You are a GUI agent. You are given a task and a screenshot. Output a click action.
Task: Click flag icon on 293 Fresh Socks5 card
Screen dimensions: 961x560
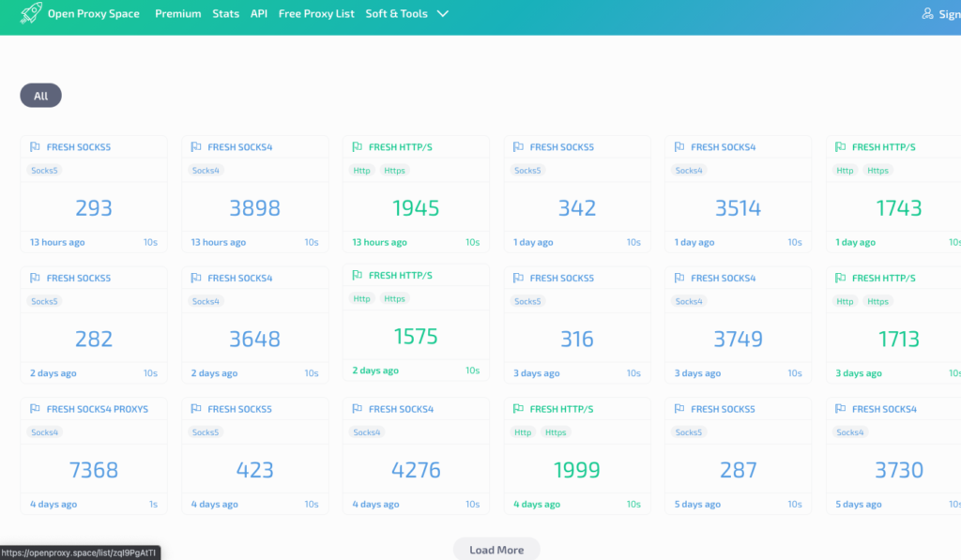pyautogui.click(x=35, y=147)
